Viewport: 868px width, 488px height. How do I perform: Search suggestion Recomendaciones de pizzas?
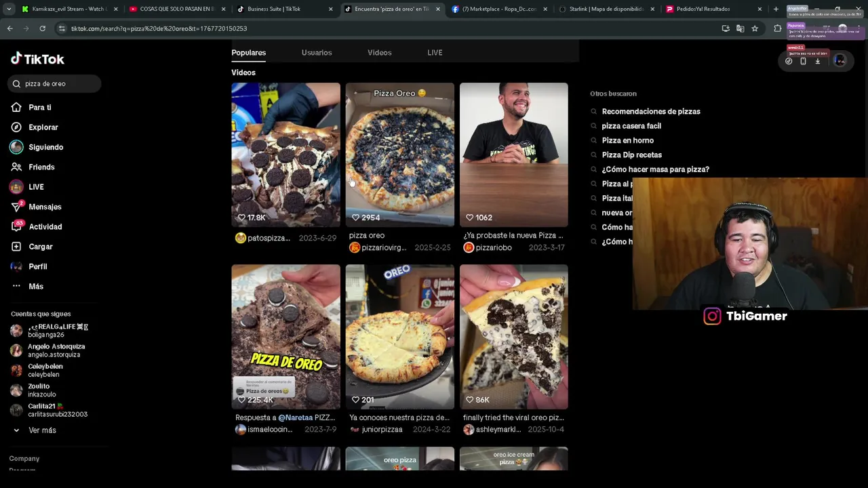pyautogui.click(x=651, y=111)
